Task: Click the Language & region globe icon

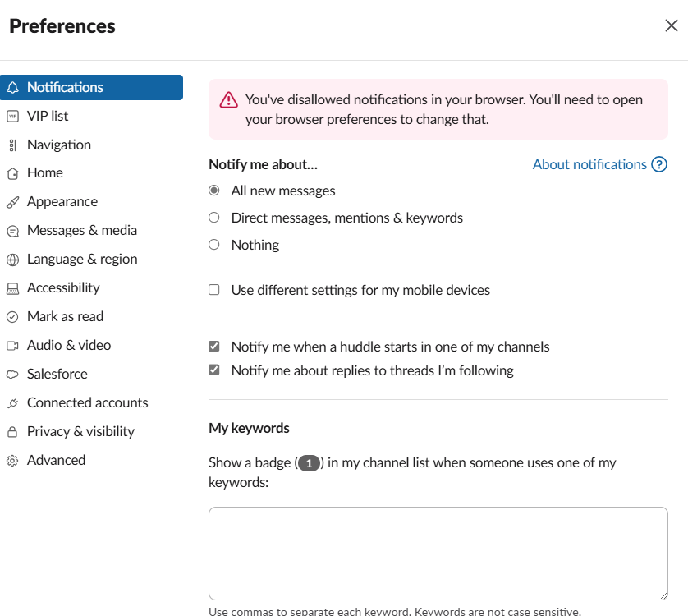Action: (12, 260)
